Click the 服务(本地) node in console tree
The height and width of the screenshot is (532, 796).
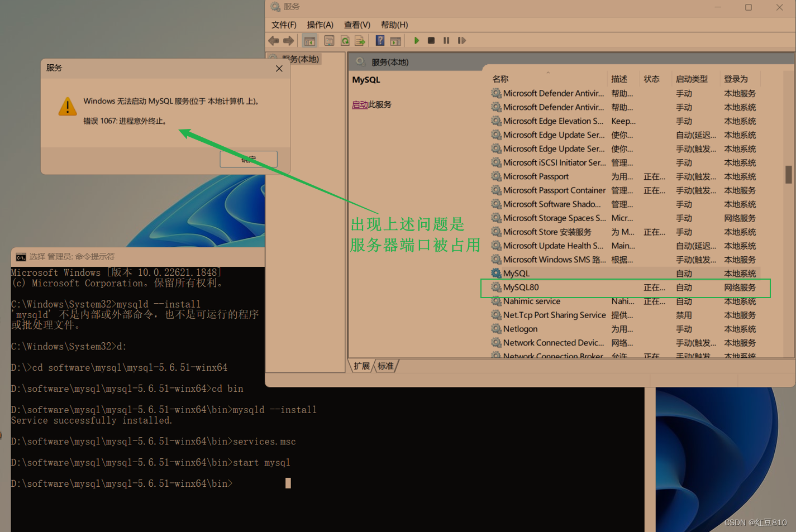coord(301,59)
